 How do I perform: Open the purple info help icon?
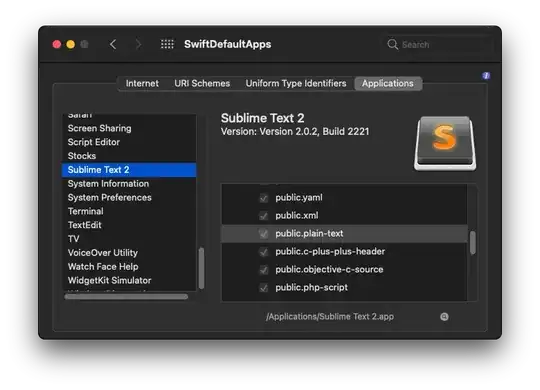click(486, 75)
